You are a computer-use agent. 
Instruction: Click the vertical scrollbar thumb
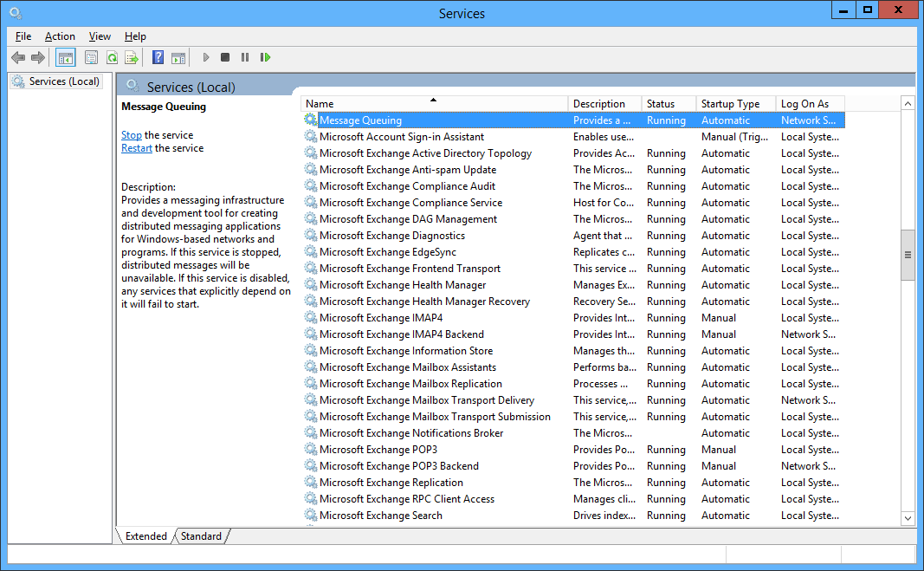(908, 255)
